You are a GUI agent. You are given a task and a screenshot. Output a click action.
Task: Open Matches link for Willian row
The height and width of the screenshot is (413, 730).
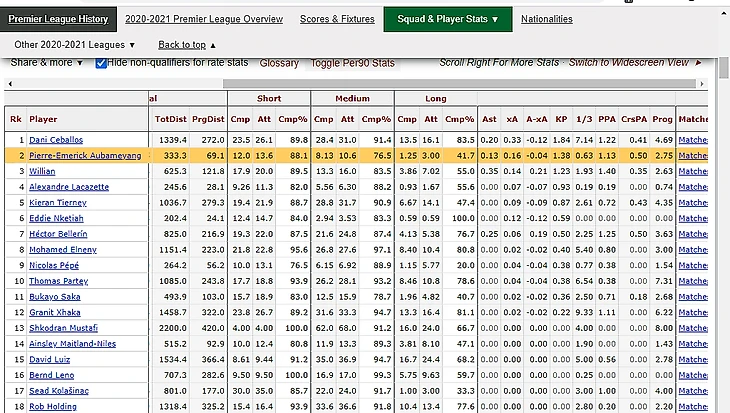click(x=692, y=172)
